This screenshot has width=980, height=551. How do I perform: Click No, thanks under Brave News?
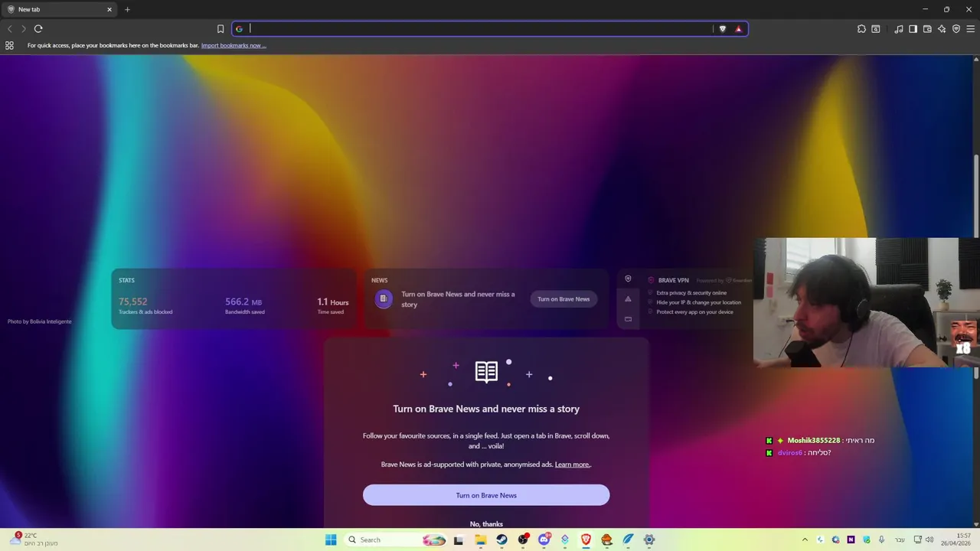click(x=486, y=524)
